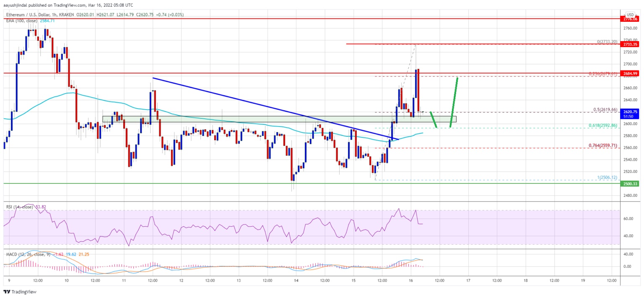Click the long green upward projection arrow
The width and height of the screenshot is (644, 298).
coord(454,102)
